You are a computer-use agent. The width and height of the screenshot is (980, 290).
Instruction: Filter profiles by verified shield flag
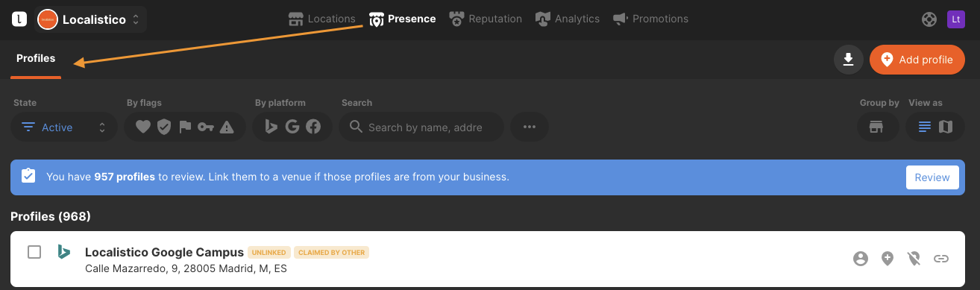click(164, 127)
